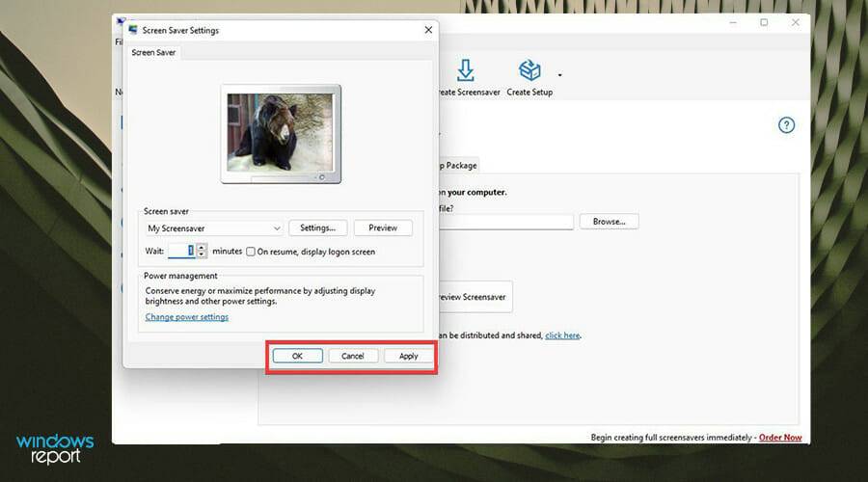Open the Change power settings link
This screenshot has height=482, width=868.
tap(186, 316)
